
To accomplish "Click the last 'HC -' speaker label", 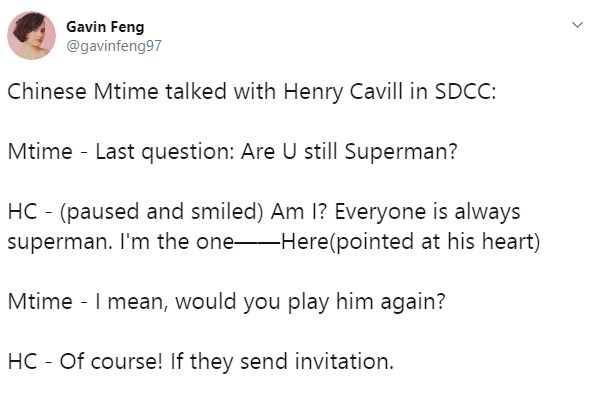I will [x=30, y=361].
